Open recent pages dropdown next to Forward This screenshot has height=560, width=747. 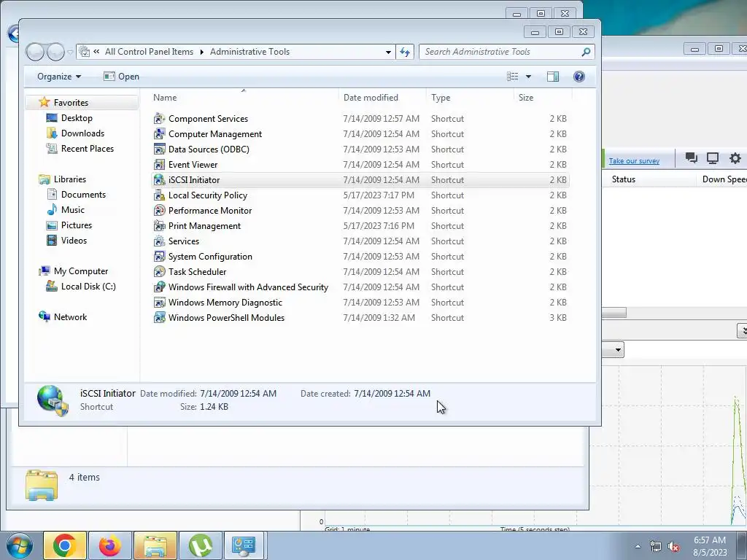[70, 52]
